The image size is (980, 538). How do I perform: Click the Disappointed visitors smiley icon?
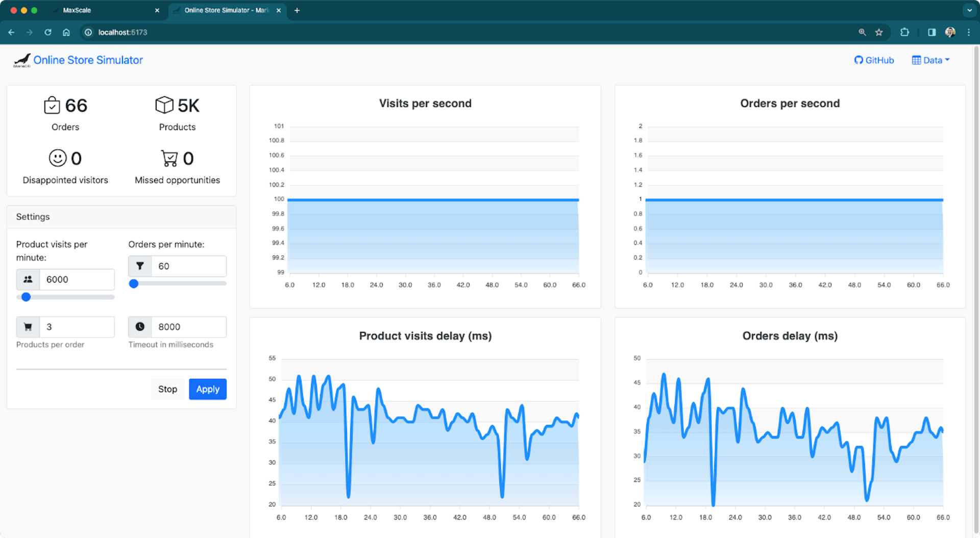coord(57,158)
